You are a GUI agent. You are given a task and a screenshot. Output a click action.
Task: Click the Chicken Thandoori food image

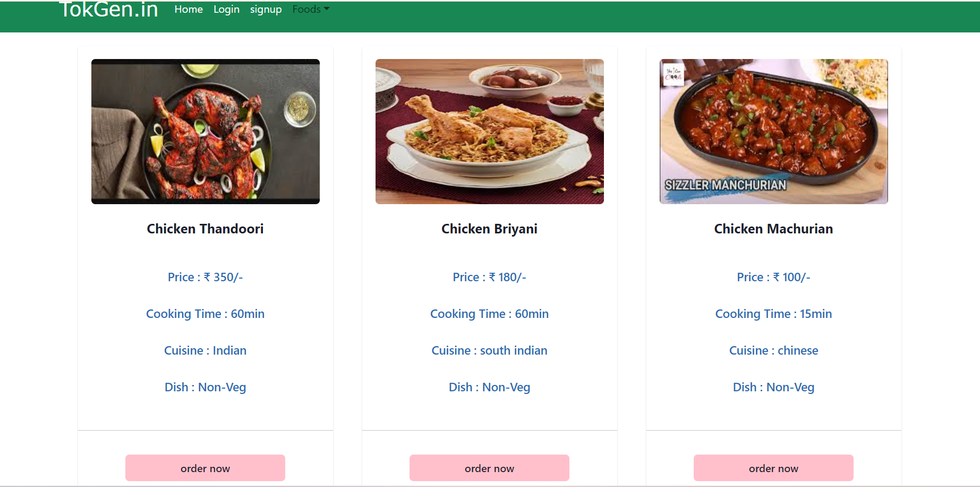pyautogui.click(x=206, y=131)
